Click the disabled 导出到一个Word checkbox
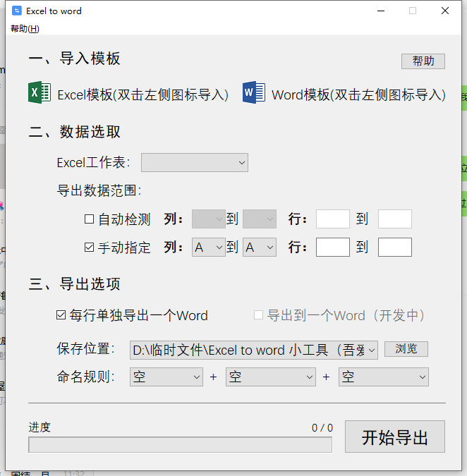The width and height of the screenshot is (467, 476). click(258, 315)
